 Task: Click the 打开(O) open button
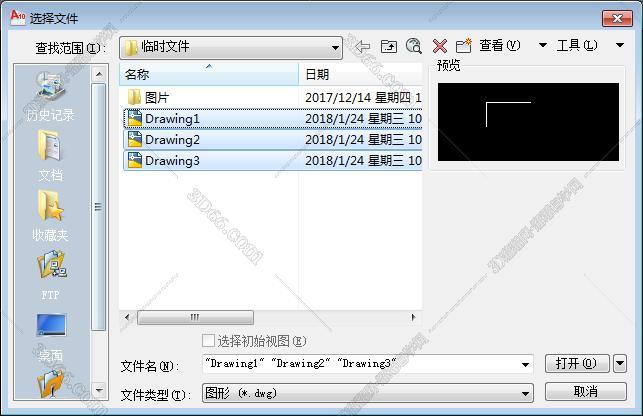coord(577,363)
